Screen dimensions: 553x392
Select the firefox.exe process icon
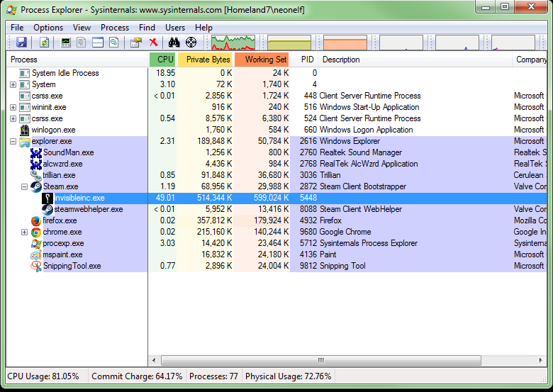point(35,220)
